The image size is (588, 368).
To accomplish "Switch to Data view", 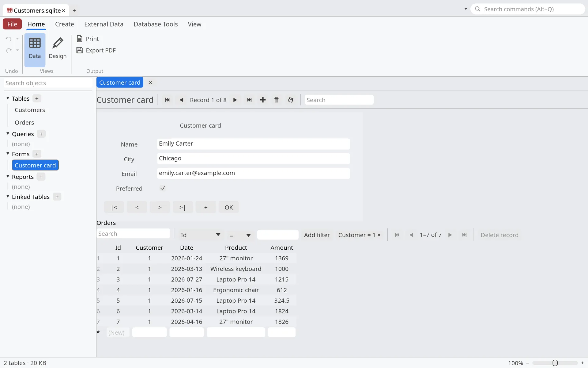I will (35, 50).
